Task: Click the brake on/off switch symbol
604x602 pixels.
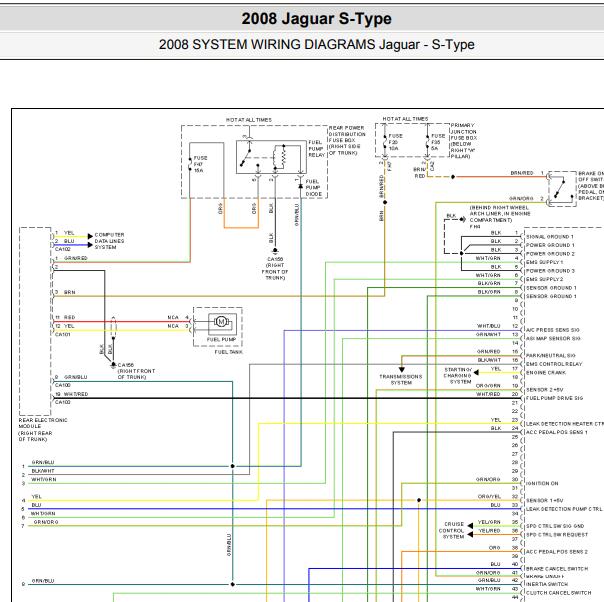Action: click(560, 189)
